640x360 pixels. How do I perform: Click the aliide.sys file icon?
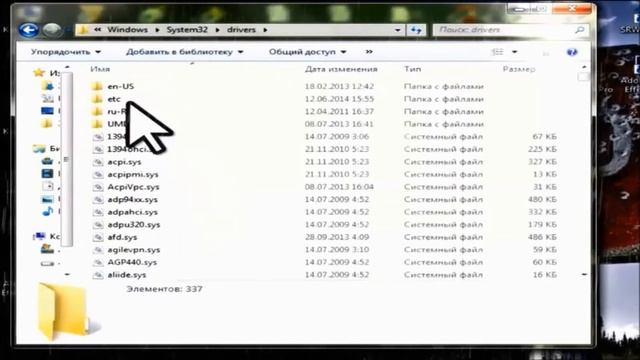coord(98,275)
